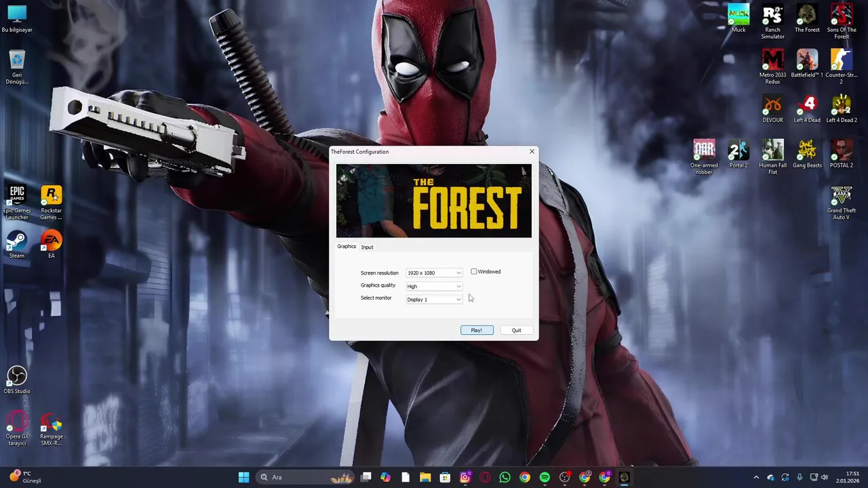Screen dimensions: 868x488
Task: Select the DEVOUR desktop icon
Action: 772,109
